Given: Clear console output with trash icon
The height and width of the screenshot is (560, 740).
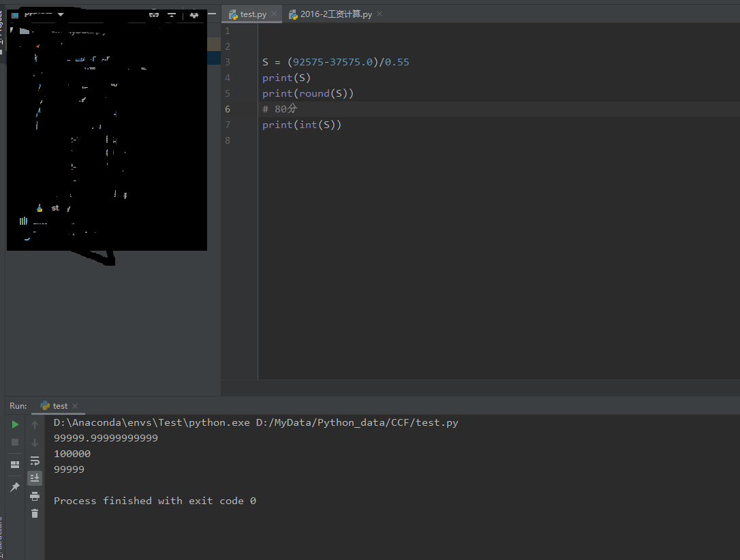Looking at the screenshot, I should [35, 513].
